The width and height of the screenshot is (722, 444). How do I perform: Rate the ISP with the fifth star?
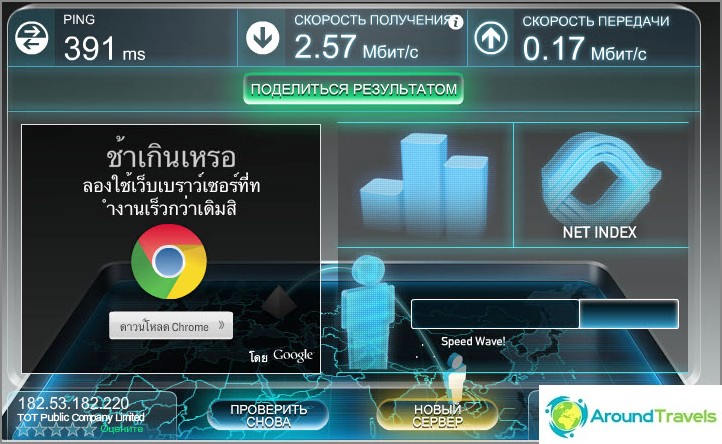click(89, 430)
